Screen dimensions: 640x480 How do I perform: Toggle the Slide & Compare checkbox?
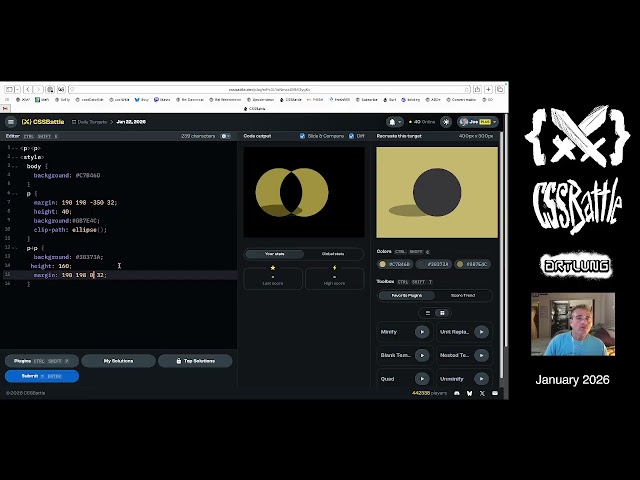click(302, 136)
